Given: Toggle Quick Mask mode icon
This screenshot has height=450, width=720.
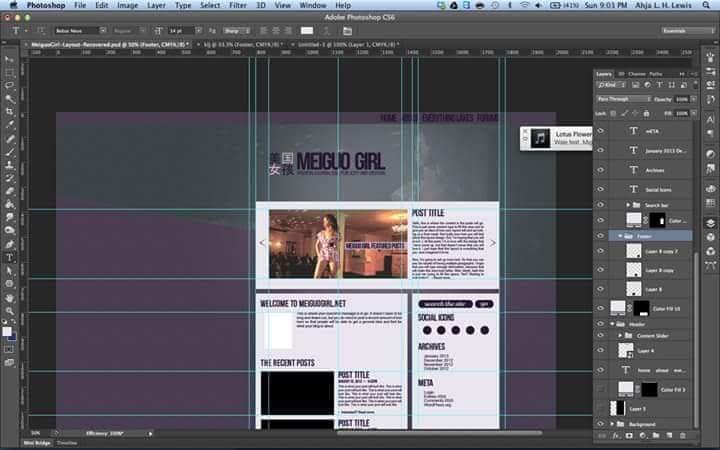Looking at the screenshot, I should [9, 349].
